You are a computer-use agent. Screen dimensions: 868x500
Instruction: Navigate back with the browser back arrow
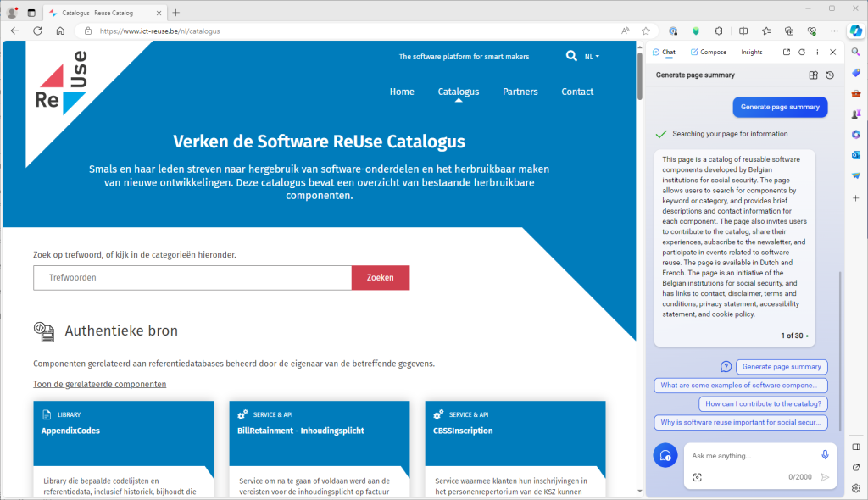(14, 30)
